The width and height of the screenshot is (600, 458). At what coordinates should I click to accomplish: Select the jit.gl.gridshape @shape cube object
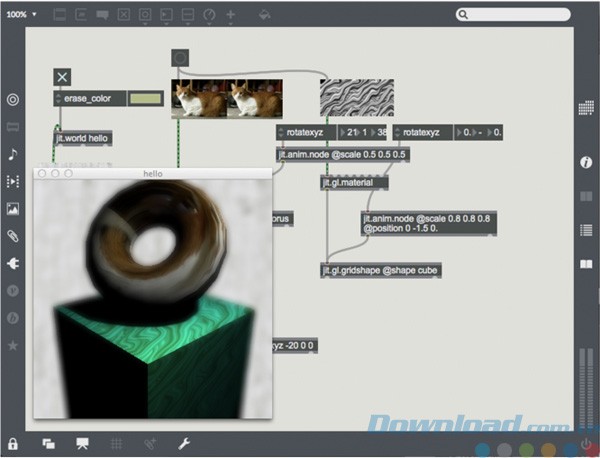pyautogui.click(x=380, y=270)
